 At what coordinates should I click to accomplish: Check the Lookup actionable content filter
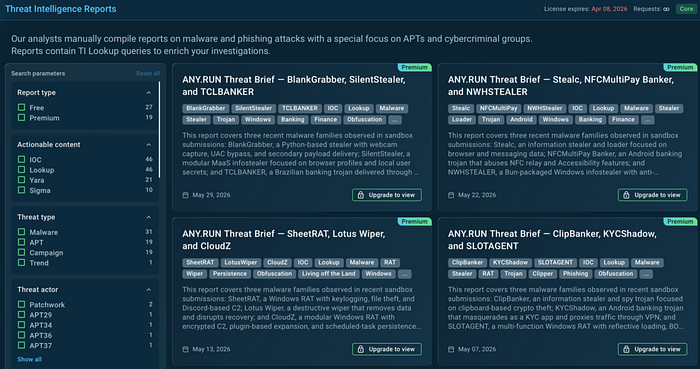pos(21,170)
